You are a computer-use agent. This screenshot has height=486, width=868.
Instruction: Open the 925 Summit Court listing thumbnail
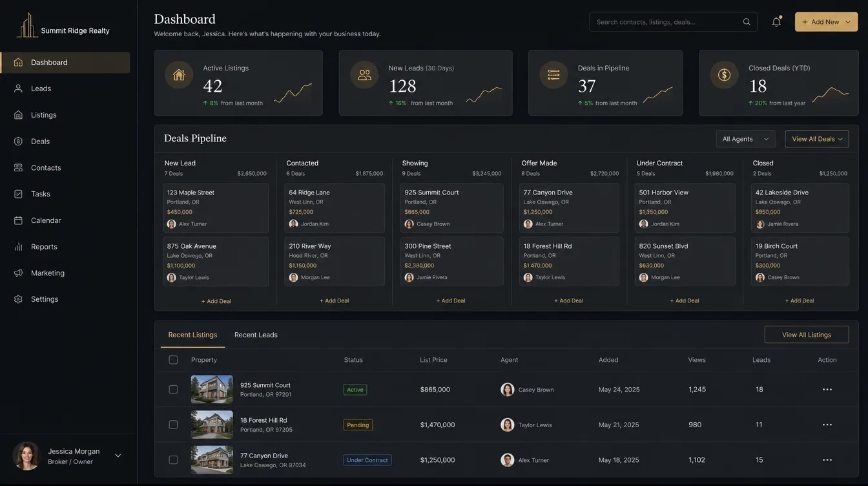click(212, 390)
